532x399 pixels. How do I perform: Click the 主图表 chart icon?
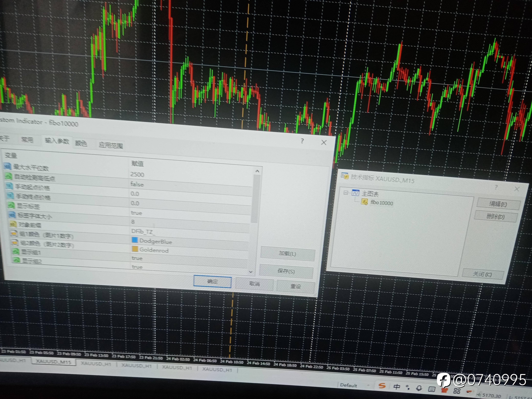pyautogui.click(x=355, y=193)
